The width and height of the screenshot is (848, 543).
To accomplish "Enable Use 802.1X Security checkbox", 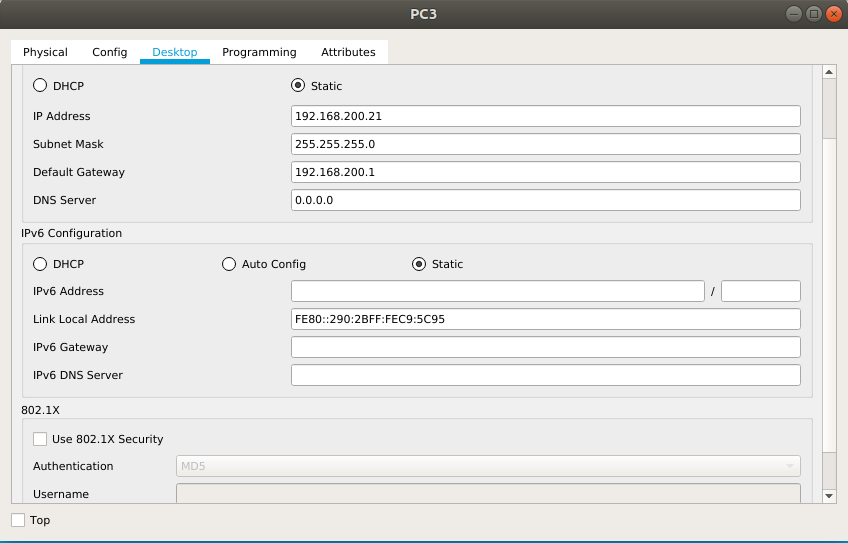I will click(x=40, y=439).
